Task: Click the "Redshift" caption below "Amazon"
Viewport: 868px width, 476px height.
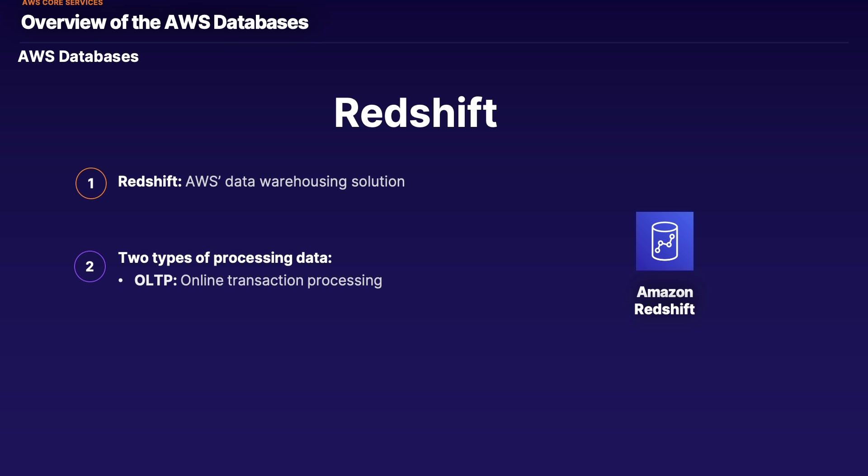Action: pyautogui.click(x=664, y=309)
